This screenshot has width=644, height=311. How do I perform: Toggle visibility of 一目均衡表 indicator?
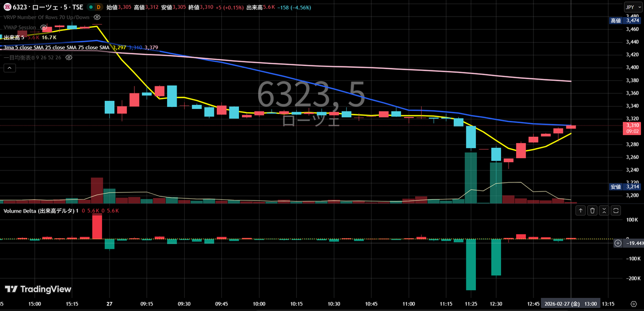point(69,58)
